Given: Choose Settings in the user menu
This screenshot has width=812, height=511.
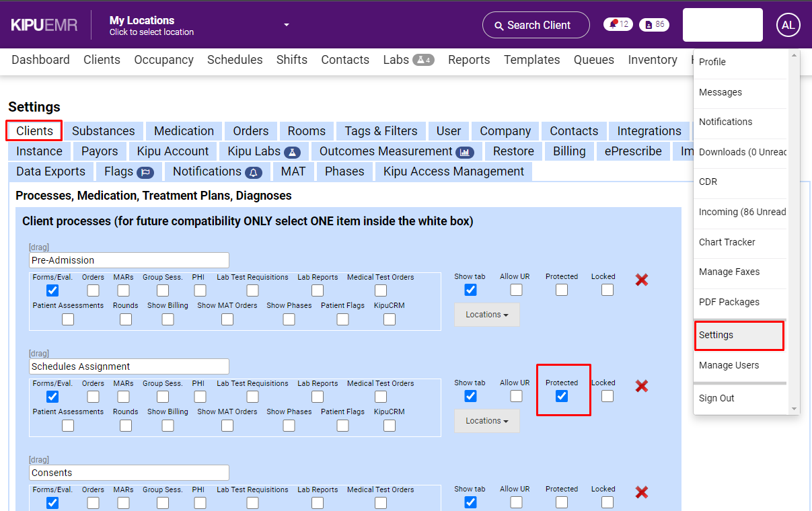Looking at the screenshot, I should point(739,336).
